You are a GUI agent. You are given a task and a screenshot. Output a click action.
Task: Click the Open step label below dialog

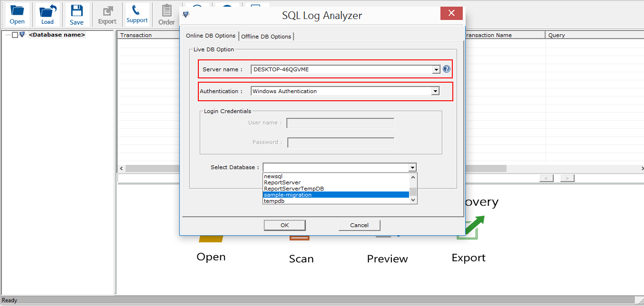click(x=211, y=257)
